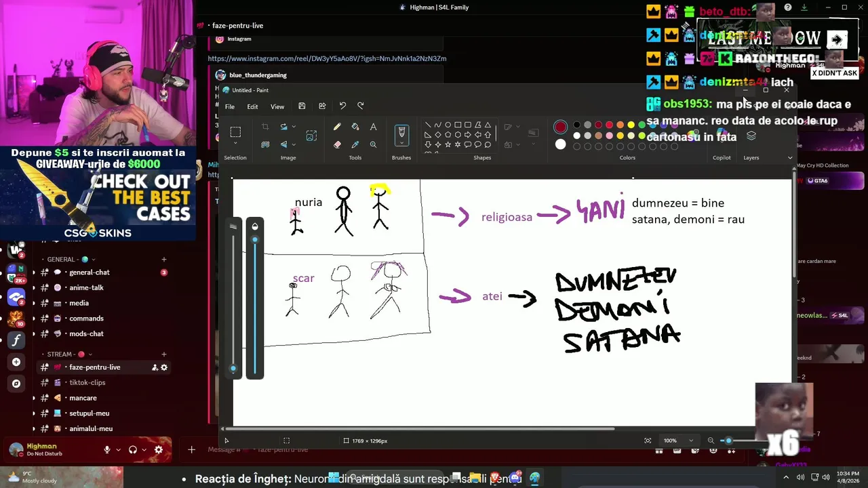This screenshot has height=488, width=868.
Task: Click the Undo arrow in Paint
Action: pos(342,106)
